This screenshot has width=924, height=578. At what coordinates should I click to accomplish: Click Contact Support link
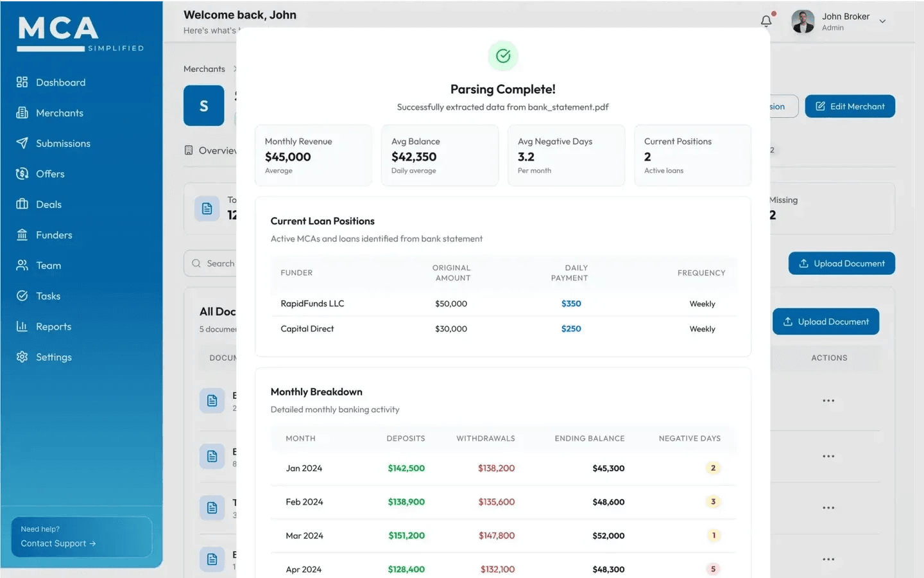coord(58,543)
